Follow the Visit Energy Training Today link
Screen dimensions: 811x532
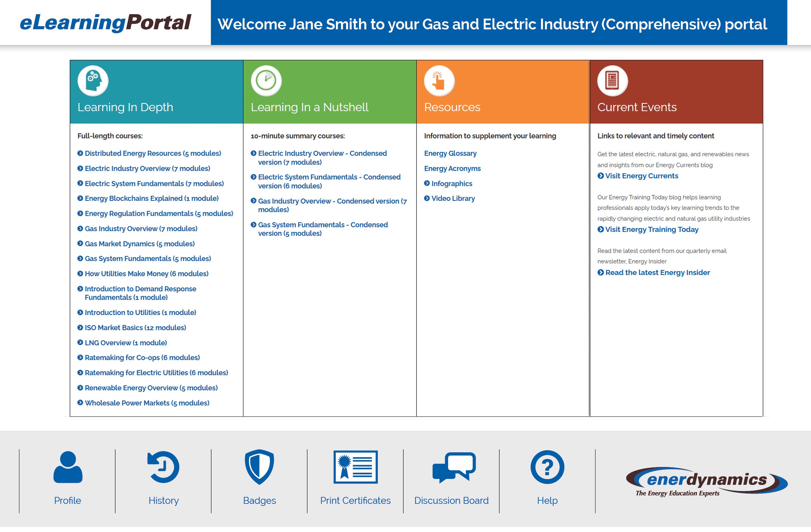(651, 230)
